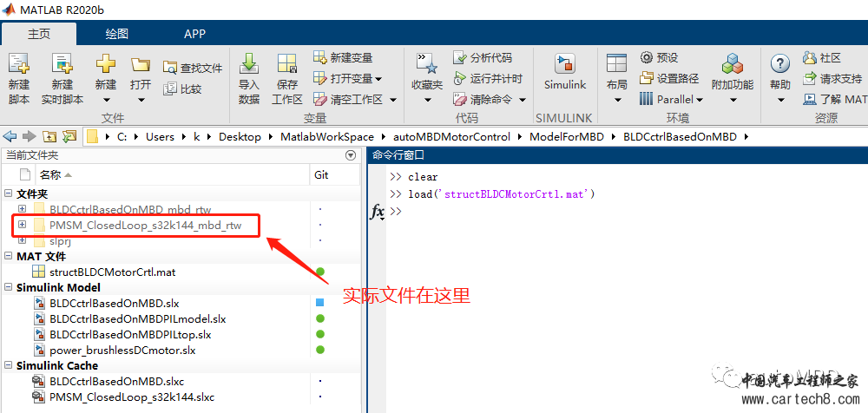Open the Clear Commands (清除命令) dropdown arrow

(522, 100)
